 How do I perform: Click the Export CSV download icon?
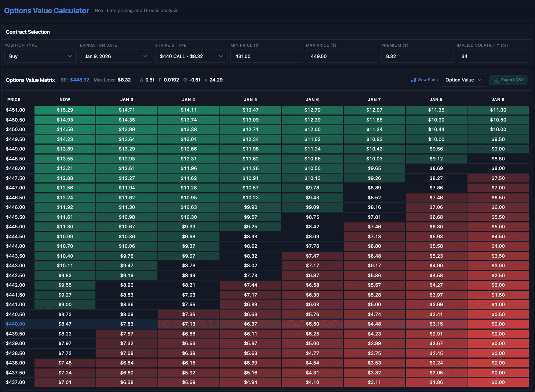(x=496, y=80)
